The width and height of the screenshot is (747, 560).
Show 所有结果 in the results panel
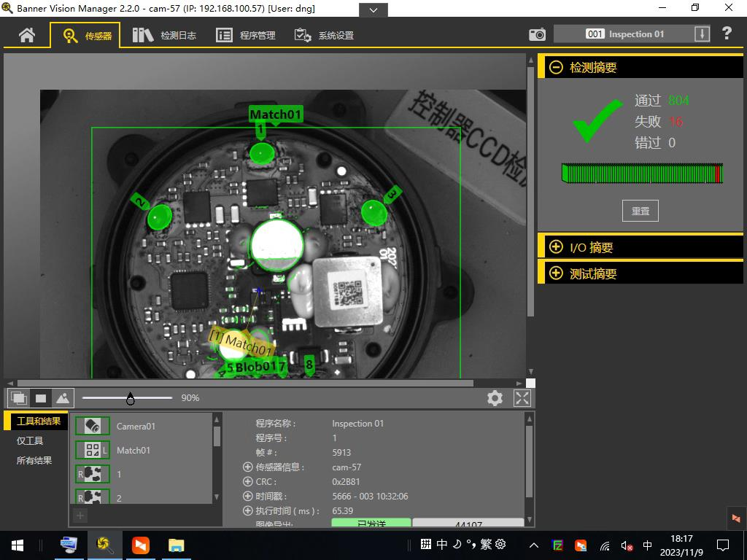pyautogui.click(x=34, y=460)
